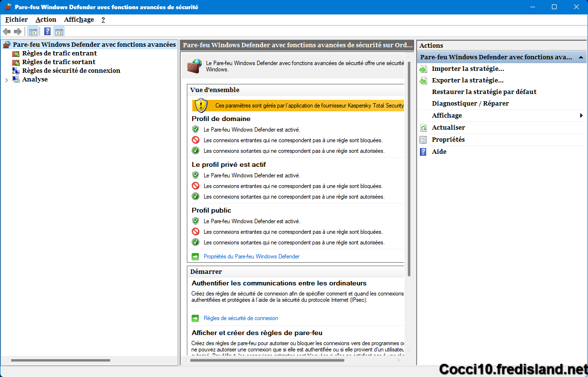The image size is (588, 377).
Task: Click the left tree pane horizontal scrollbar
Action: (61, 360)
